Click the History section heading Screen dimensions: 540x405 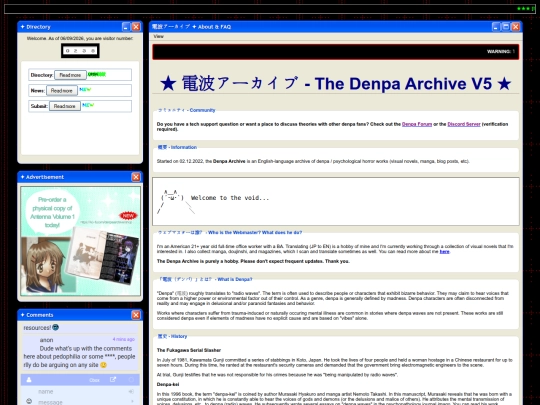[172, 336]
